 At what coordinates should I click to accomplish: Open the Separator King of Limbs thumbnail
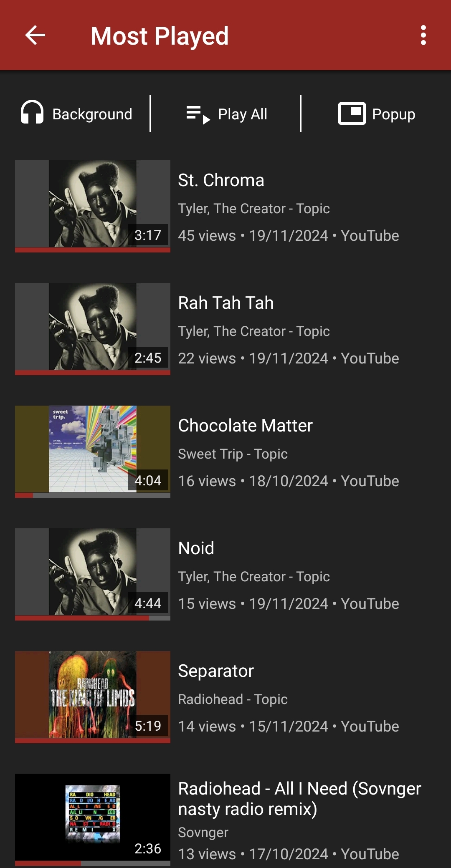93,694
